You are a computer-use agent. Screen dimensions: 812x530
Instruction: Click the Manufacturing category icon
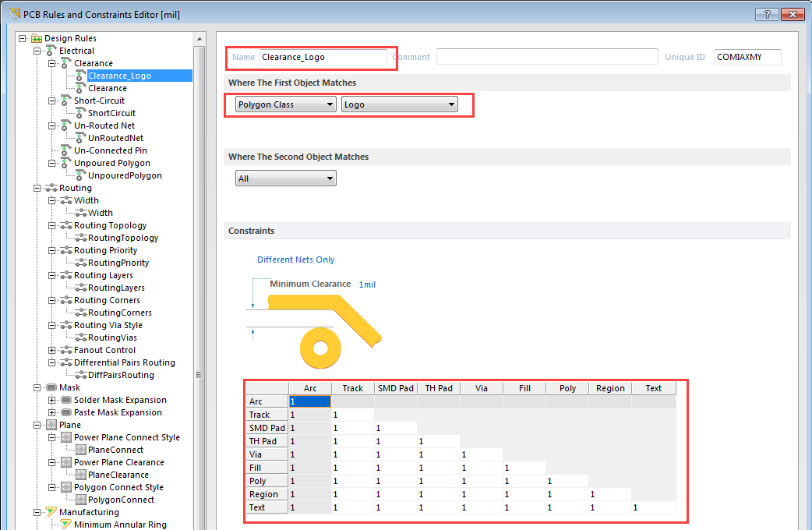click(x=51, y=512)
